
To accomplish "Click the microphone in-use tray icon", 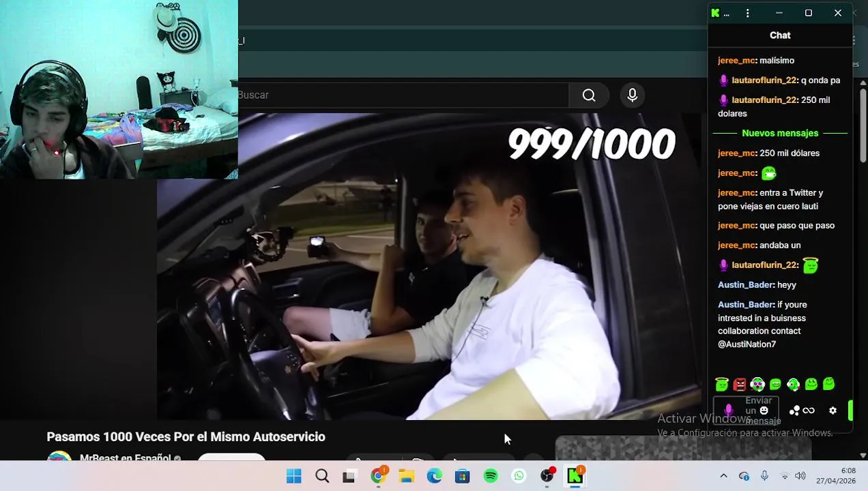I will [x=764, y=476].
